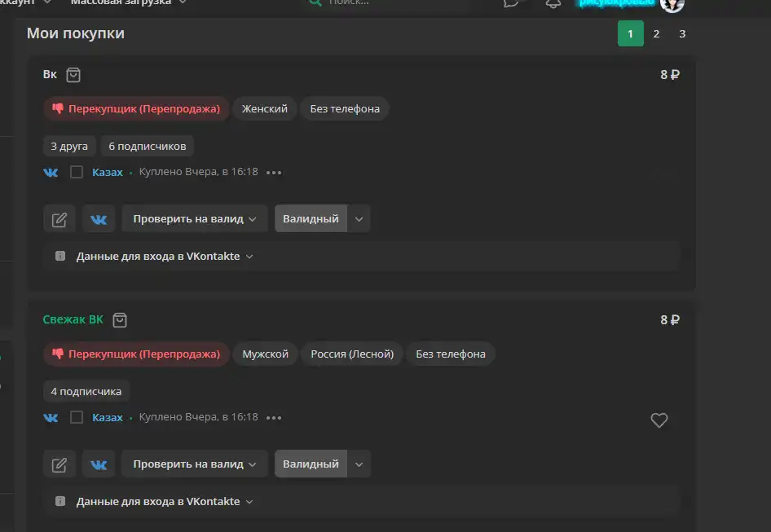
Task: Click the user avatar in the header
Action: (672, 4)
